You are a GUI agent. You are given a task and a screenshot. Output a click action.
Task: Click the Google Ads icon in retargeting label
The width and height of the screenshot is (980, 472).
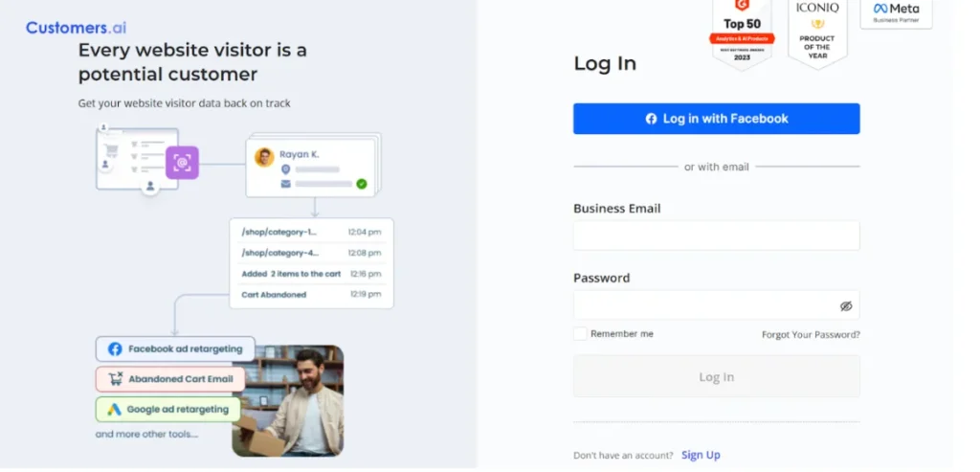pyautogui.click(x=114, y=410)
